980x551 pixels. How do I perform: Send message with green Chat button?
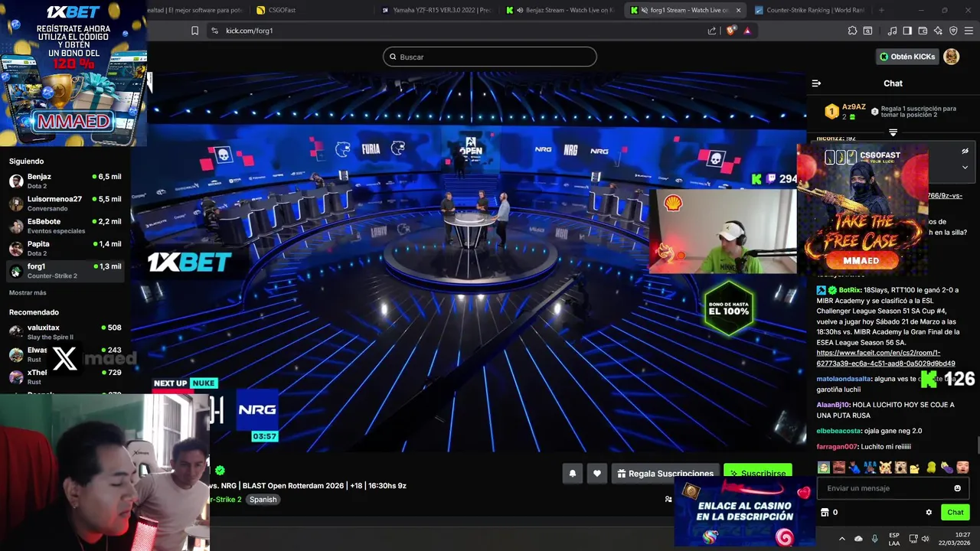(x=955, y=513)
